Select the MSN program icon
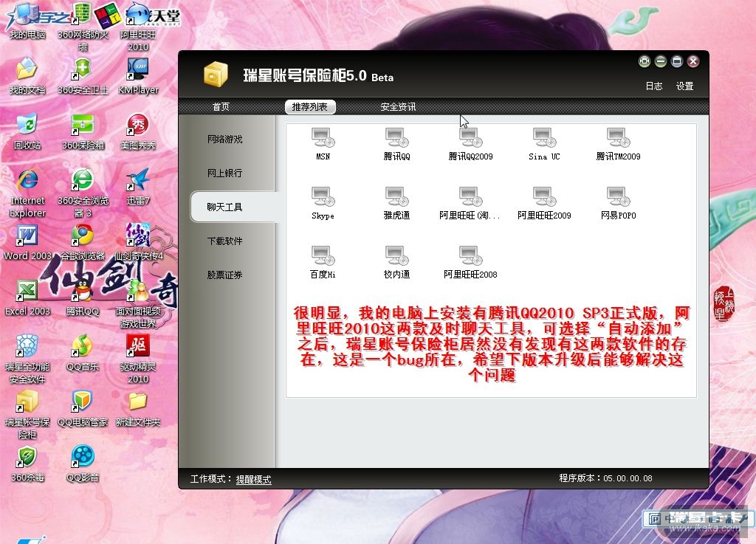Image resolution: width=756 pixels, height=544 pixels. point(323,137)
